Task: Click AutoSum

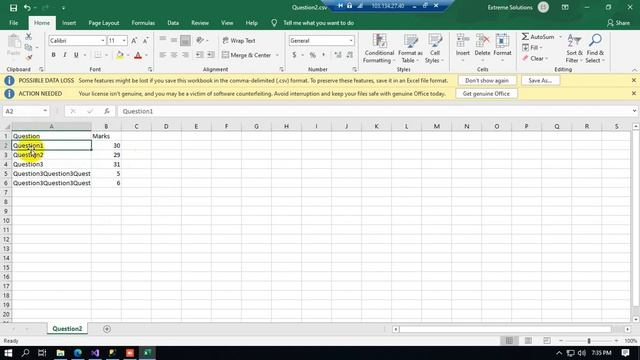Action: (x=538, y=37)
